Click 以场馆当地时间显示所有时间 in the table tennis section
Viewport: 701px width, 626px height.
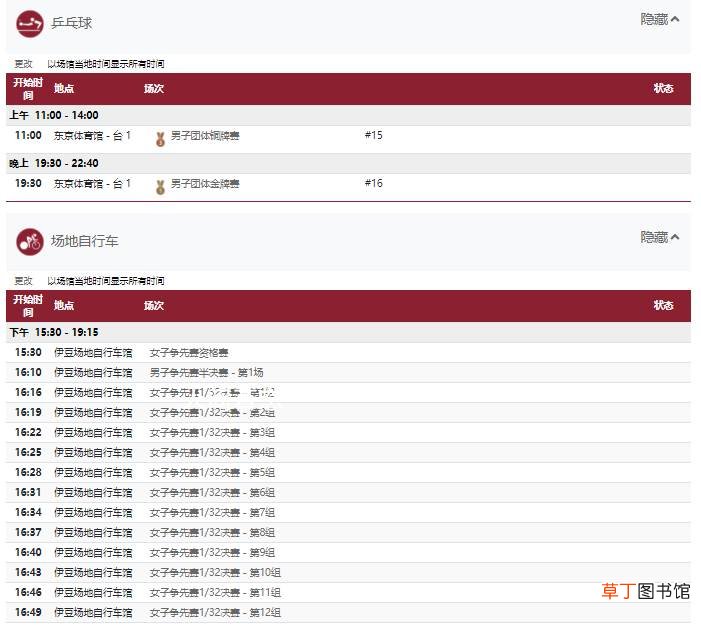(x=106, y=64)
